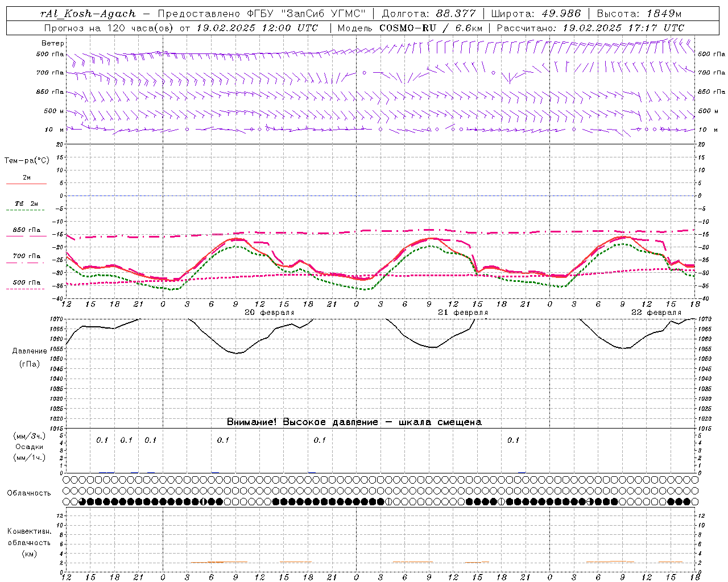Select the 10 м wind level label on left axis
Screen dimensions: 728x582
[55, 130]
